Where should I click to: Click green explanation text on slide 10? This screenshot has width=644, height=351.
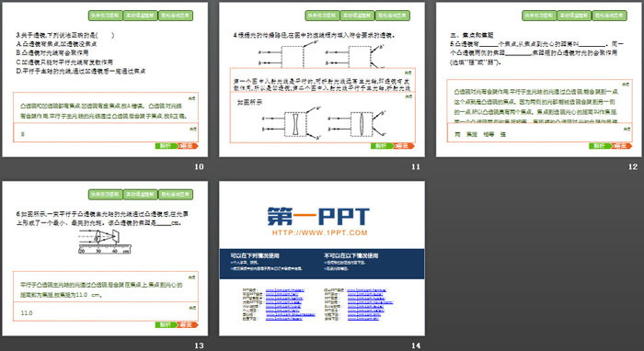(x=104, y=111)
